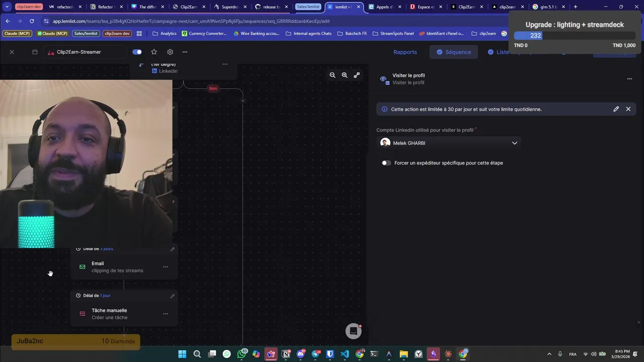The image size is (644, 362).
Task: Show hidden system tray icons
Action: [x=549, y=354]
